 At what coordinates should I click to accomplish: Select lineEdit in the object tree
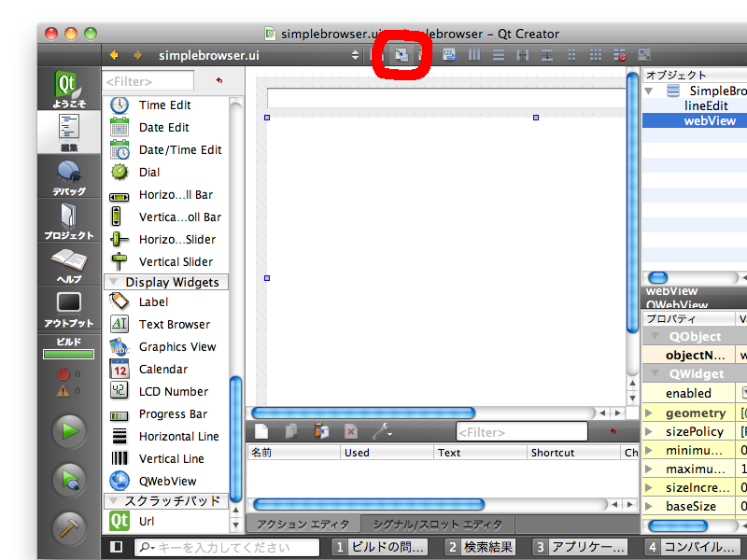tap(705, 105)
